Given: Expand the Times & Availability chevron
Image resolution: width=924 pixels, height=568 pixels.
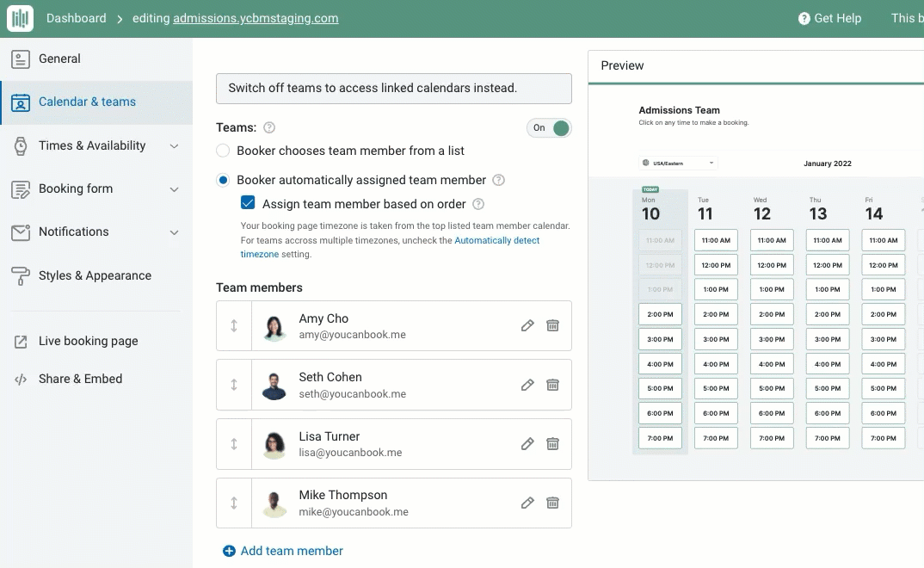Looking at the screenshot, I should click(175, 146).
